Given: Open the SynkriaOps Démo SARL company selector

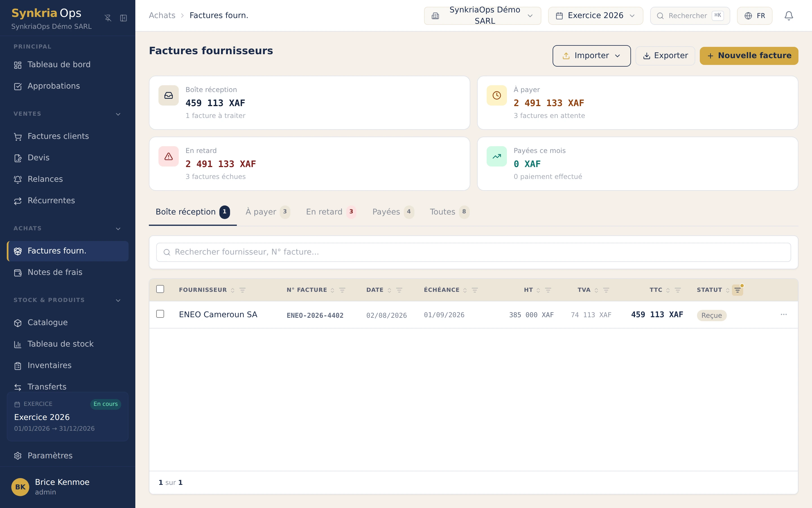Looking at the screenshot, I should [482, 16].
